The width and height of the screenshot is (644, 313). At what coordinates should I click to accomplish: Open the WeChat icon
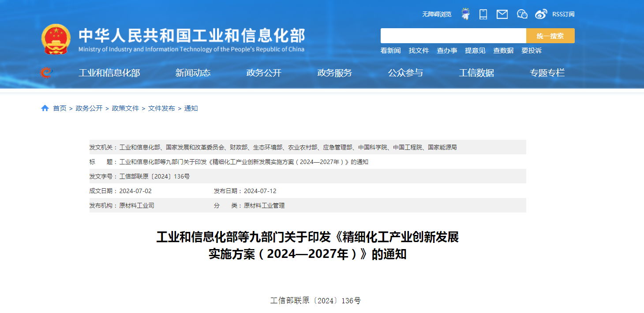(x=522, y=14)
